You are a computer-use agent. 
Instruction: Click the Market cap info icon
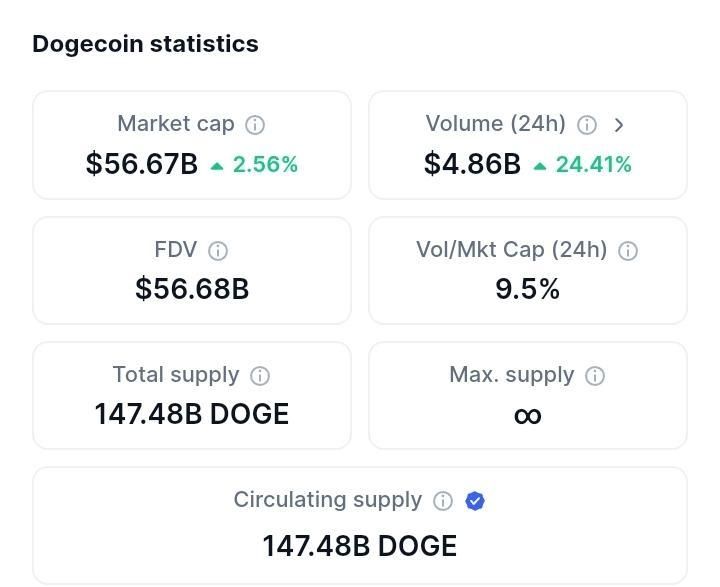(255, 125)
